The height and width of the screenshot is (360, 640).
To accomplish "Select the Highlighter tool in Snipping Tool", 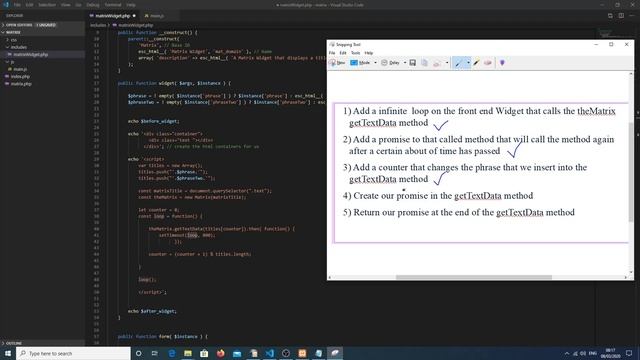I will click(x=476, y=63).
